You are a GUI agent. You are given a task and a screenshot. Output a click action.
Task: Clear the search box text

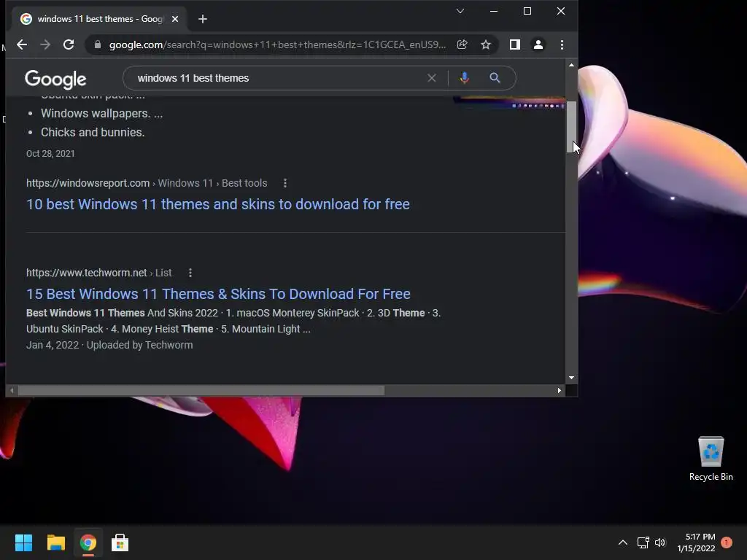(x=432, y=78)
